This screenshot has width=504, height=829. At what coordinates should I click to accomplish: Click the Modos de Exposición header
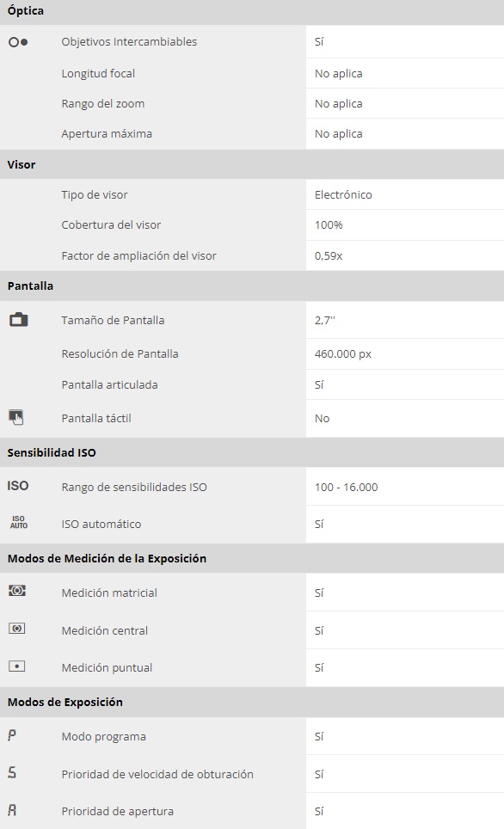(252, 702)
